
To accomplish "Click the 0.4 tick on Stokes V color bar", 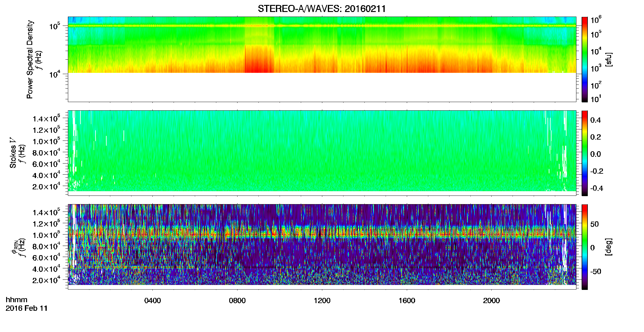I will 595,120.
